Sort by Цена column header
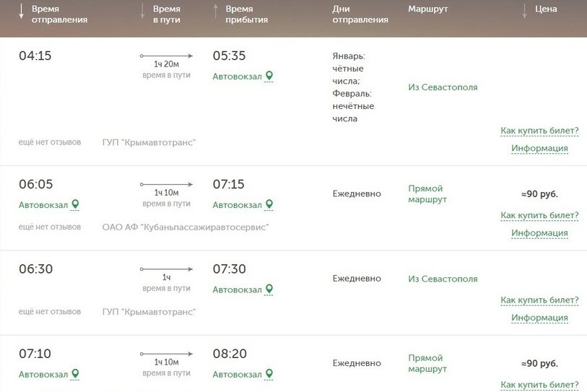587x392 pixels. click(x=547, y=9)
